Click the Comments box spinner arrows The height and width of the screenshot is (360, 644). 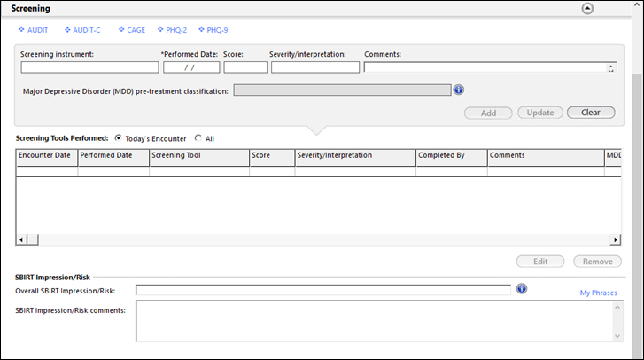pyautogui.click(x=610, y=67)
